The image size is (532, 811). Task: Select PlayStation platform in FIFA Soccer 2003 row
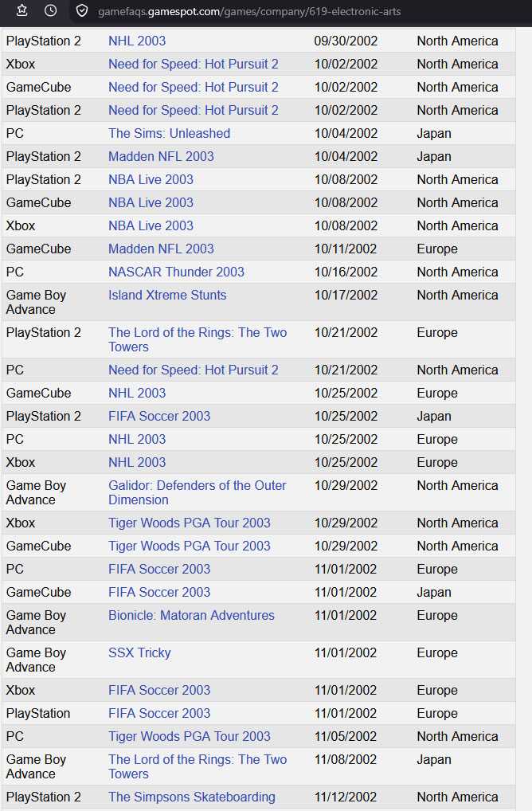click(x=38, y=713)
